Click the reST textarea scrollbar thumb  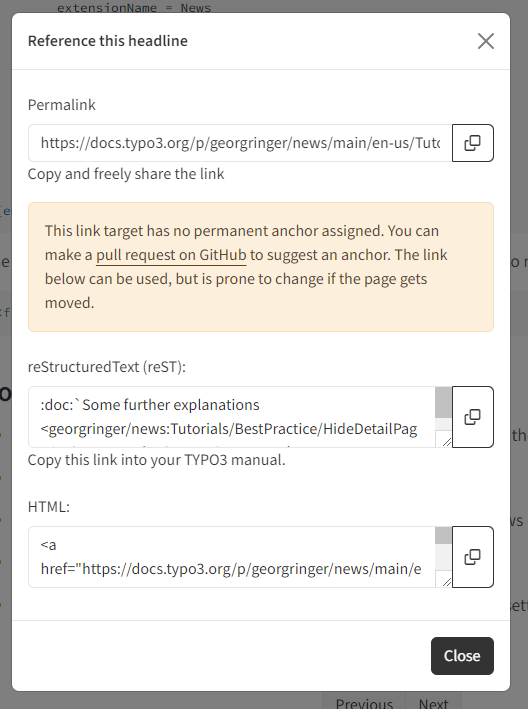tap(443, 402)
